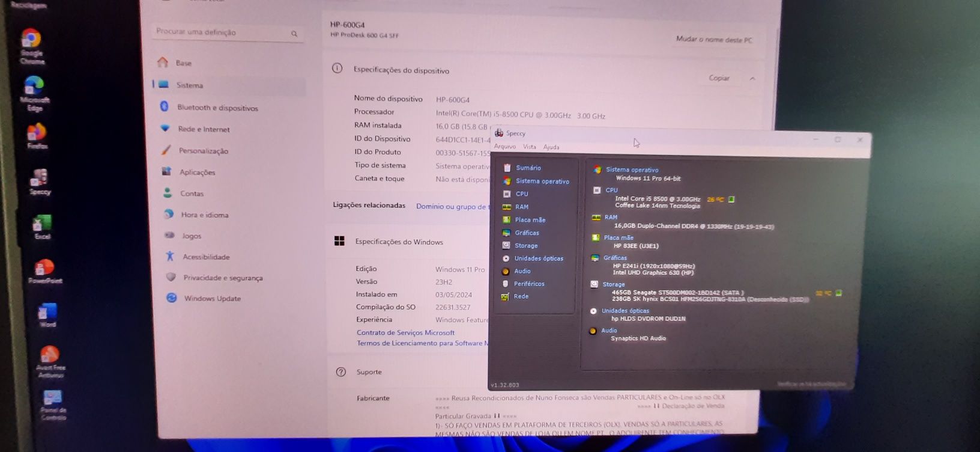
Task: Open Word desktop icon
Action: 47,315
